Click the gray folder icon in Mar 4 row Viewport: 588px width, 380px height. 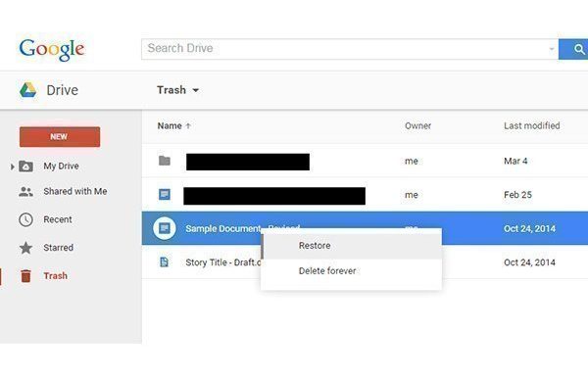pyautogui.click(x=165, y=161)
